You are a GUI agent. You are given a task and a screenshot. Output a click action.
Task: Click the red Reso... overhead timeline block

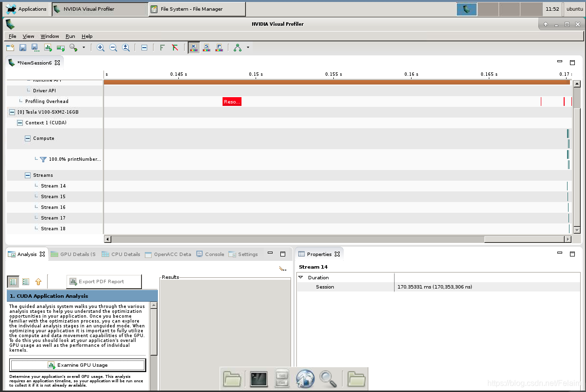point(232,102)
